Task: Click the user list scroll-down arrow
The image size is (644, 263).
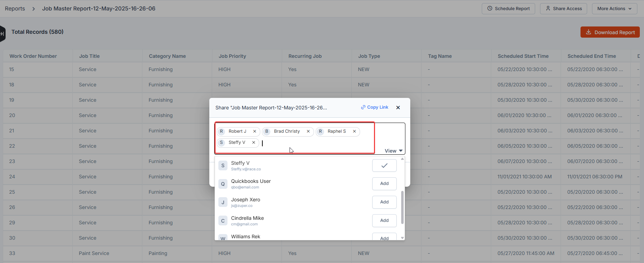Action: (x=402, y=238)
